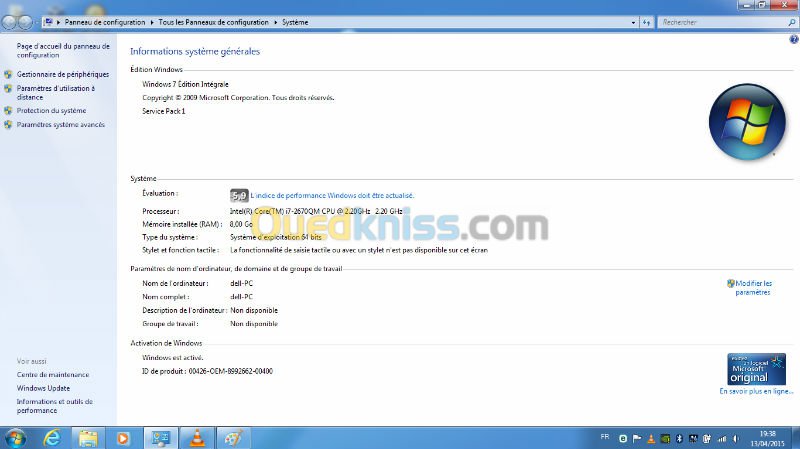Open Windows Media Player from taskbar
Screen dimensions: 800x449
point(123,438)
